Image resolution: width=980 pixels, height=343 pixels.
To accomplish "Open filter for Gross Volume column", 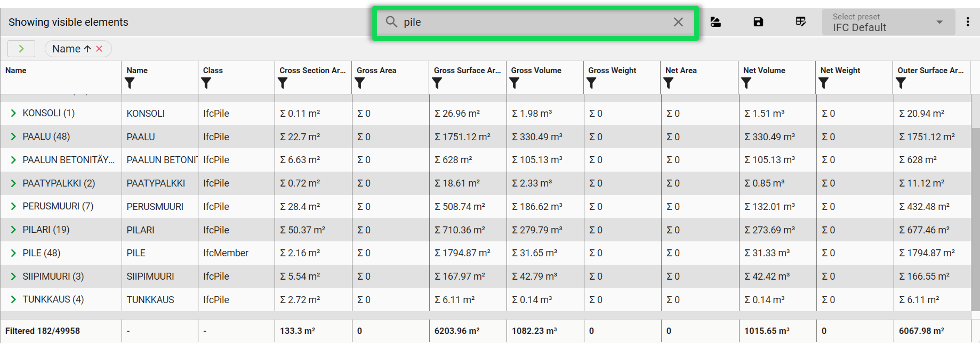I will point(514,83).
